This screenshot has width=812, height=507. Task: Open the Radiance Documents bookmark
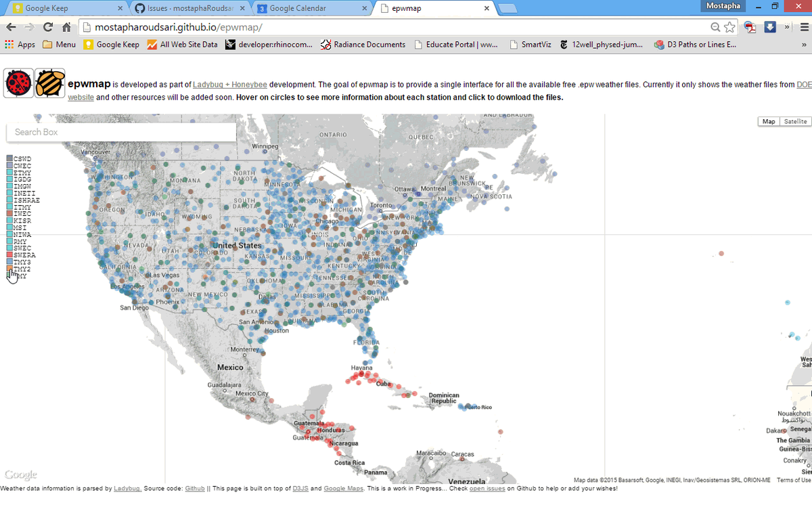[x=363, y=45]
